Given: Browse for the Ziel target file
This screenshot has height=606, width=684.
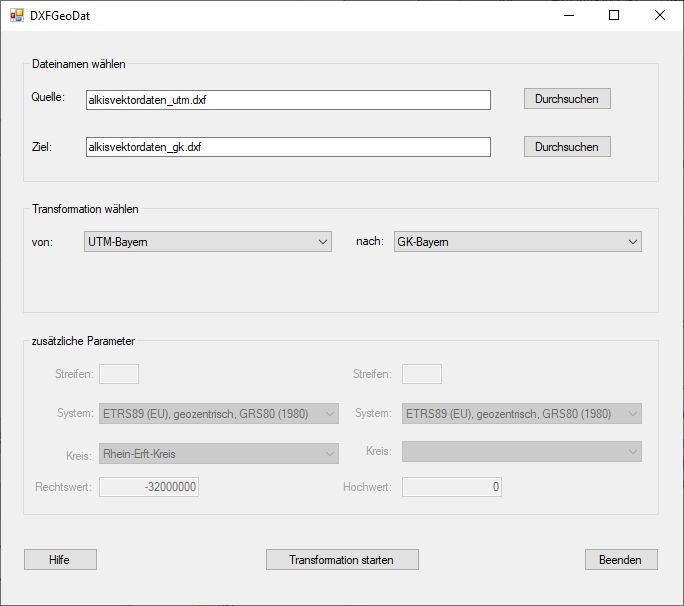Looking at the screenshot, I should (566, 147).
